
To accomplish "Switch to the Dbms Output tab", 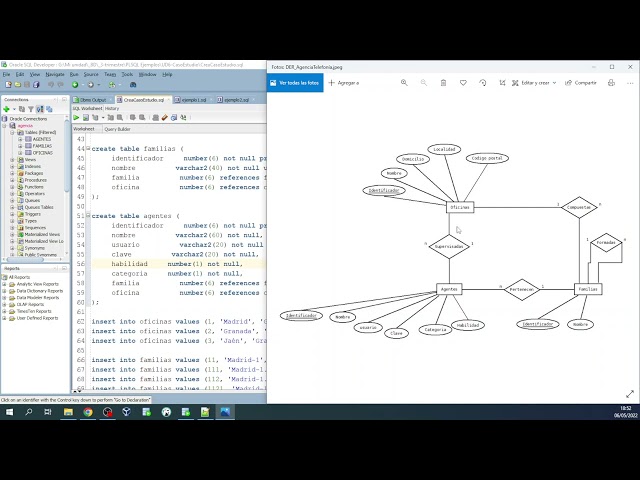I will pos(92,100).
